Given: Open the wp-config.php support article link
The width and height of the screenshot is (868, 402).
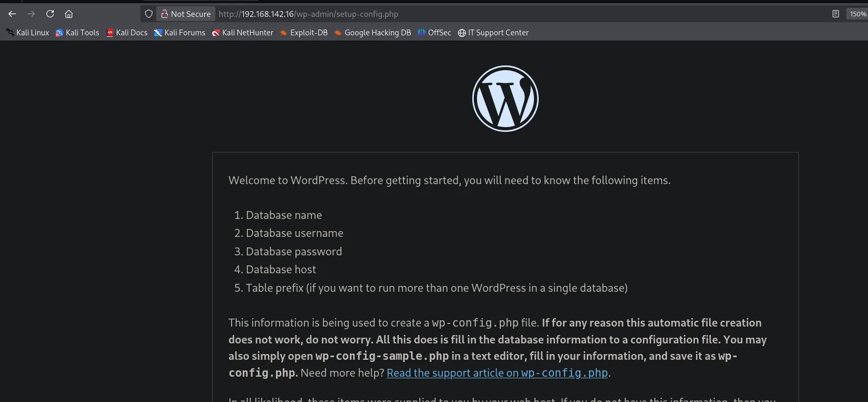Looking at the screenshot, I should click(498, 373).
